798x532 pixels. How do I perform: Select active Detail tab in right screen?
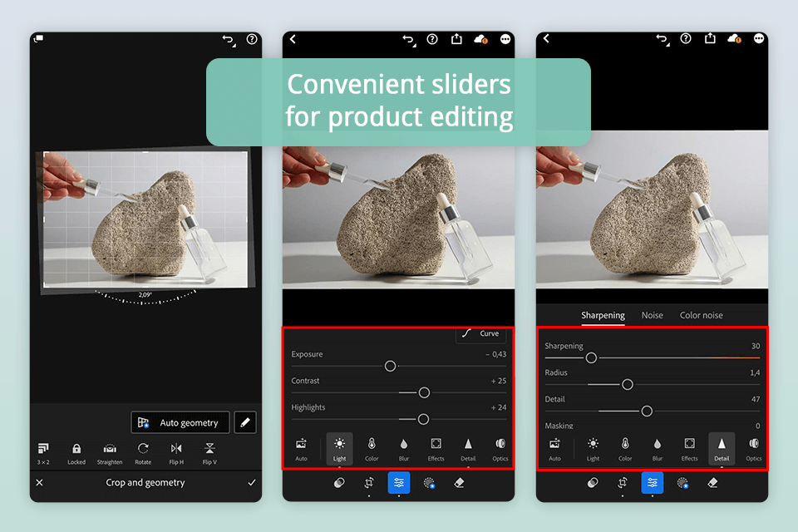click(x=722, y=449)
